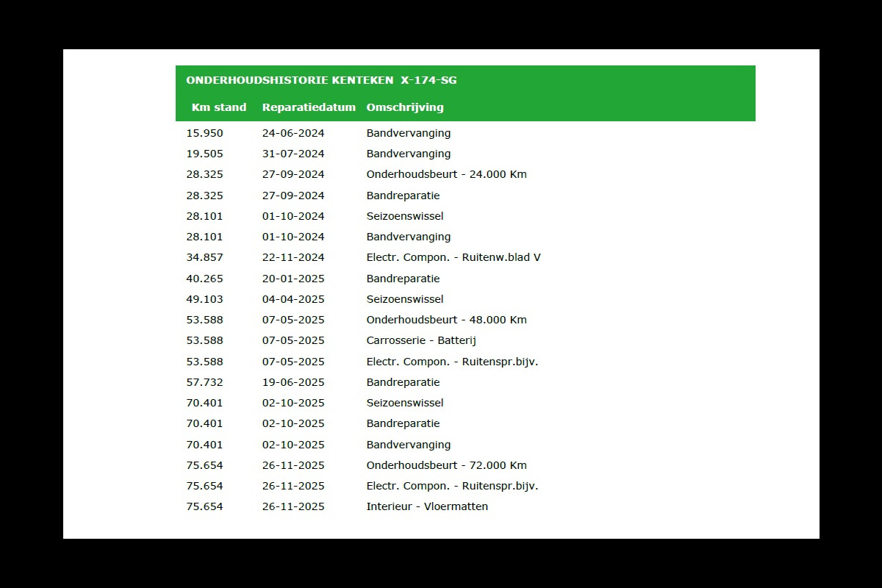Select the Bandvervanging entry dated 24-06-2024

pyautogui.click(x=409, y=134)
